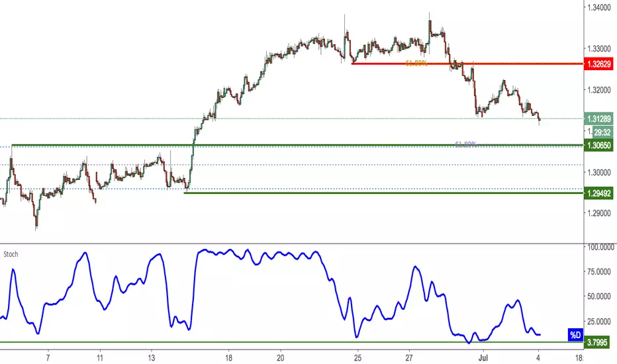Click the 1.34000 price axis tick
Image resolution: width=617 pixels, height=364 pixels.
(599, 7)
